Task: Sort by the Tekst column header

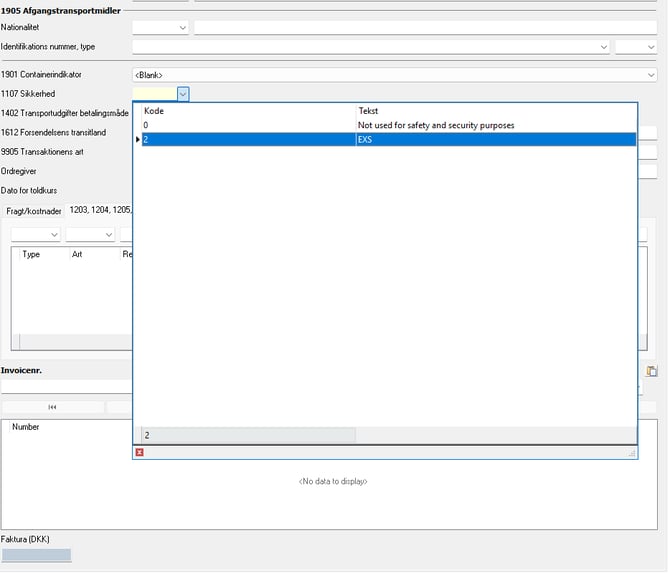Action: point(495,111)
